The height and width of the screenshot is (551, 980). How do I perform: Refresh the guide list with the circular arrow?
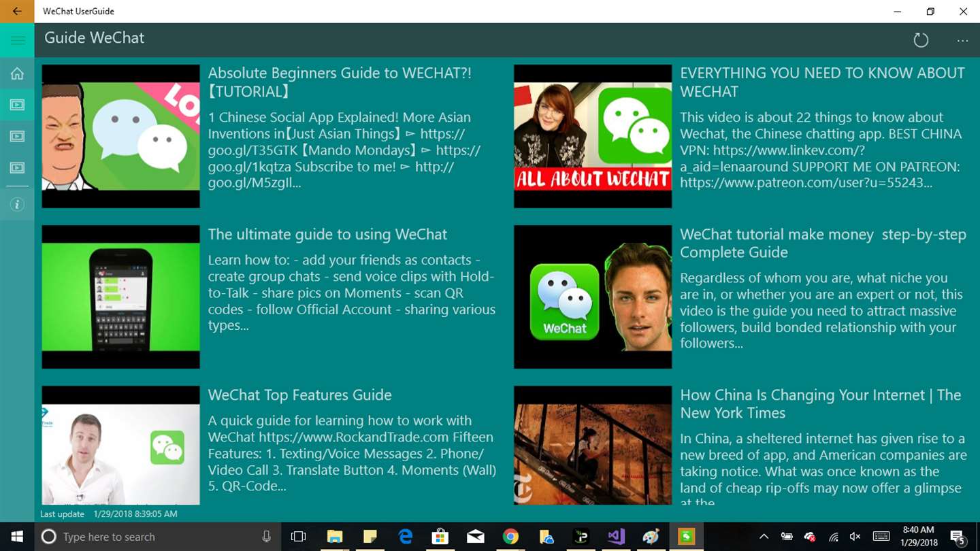[921, 40]
